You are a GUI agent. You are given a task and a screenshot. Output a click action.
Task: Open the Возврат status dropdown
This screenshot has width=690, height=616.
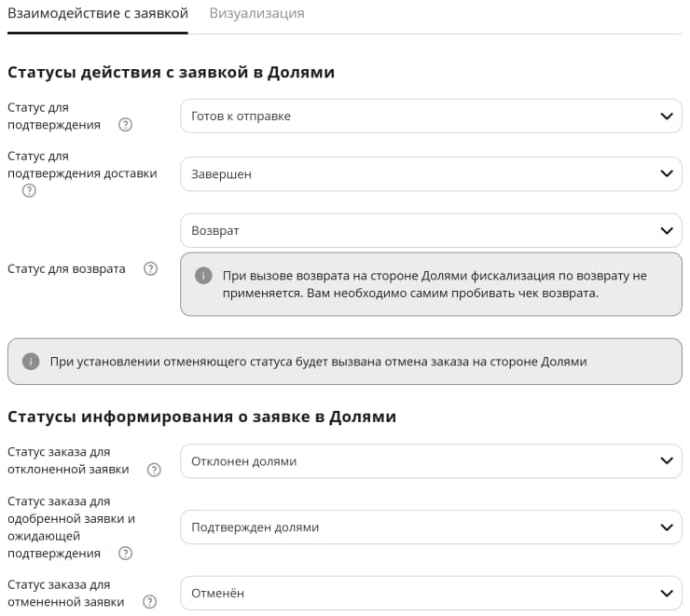(431, 230)
